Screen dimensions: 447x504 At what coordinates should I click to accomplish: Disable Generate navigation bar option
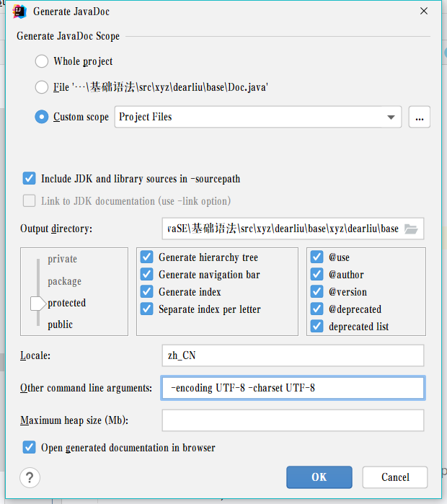(147, 275)
